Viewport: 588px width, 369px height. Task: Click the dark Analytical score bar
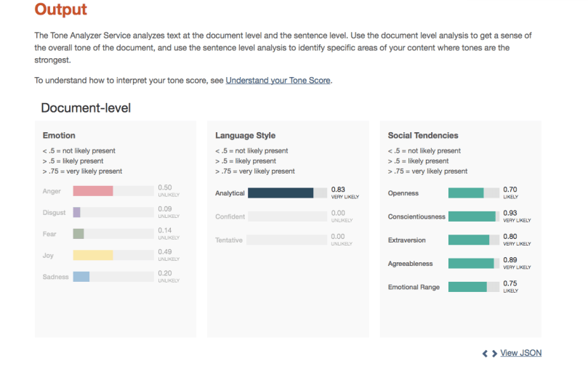[x=281, y=193]
